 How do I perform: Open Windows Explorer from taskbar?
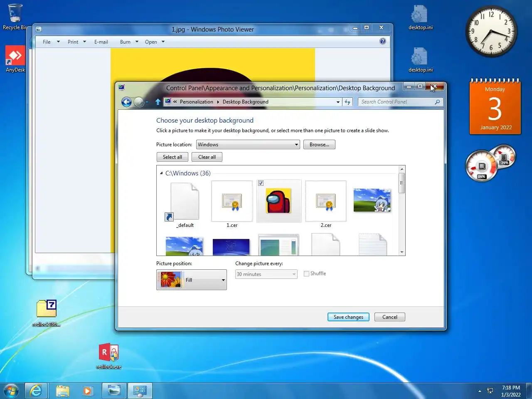[x=63, y=391]
